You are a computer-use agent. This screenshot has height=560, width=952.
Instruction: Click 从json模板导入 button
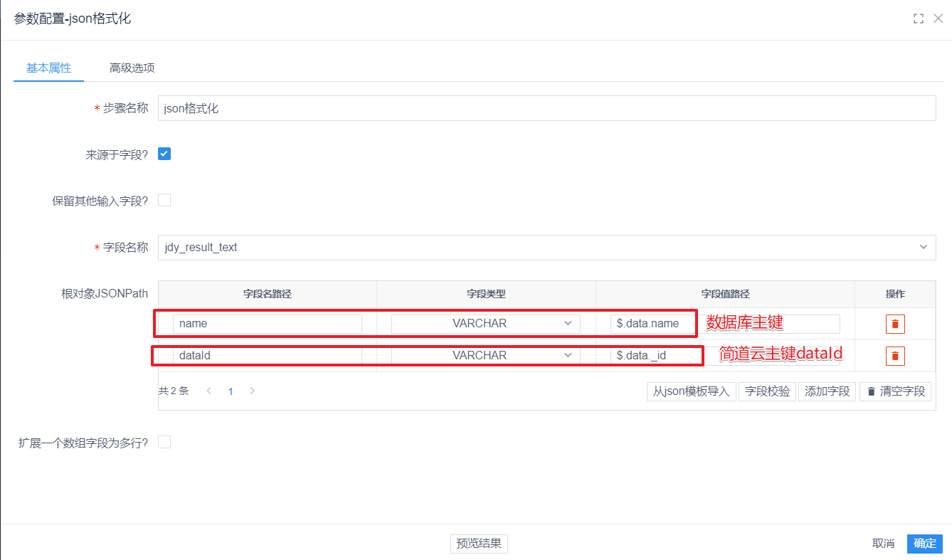tap(692, 391)
